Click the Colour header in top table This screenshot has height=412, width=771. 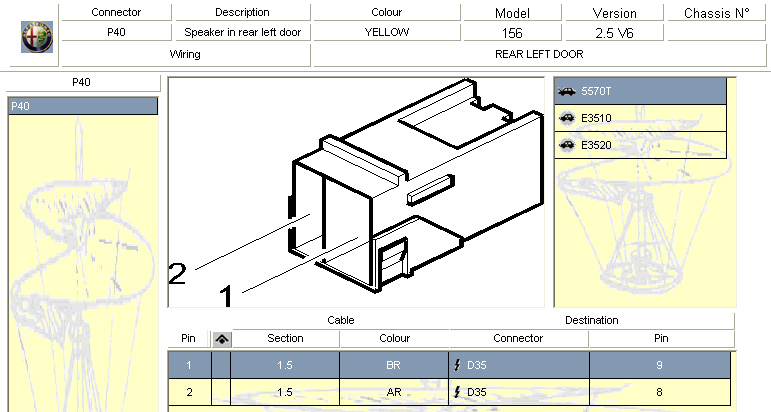point(386,12)
